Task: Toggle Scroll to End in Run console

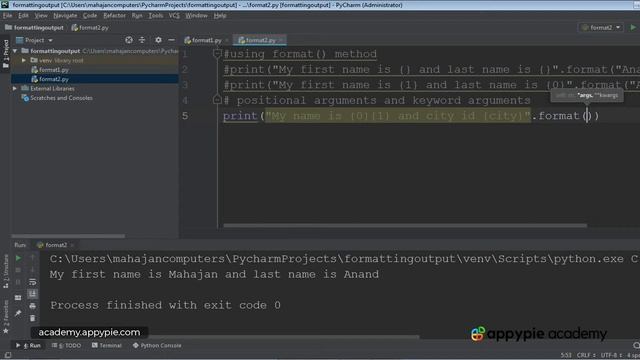Action: [x=33, y=294]
